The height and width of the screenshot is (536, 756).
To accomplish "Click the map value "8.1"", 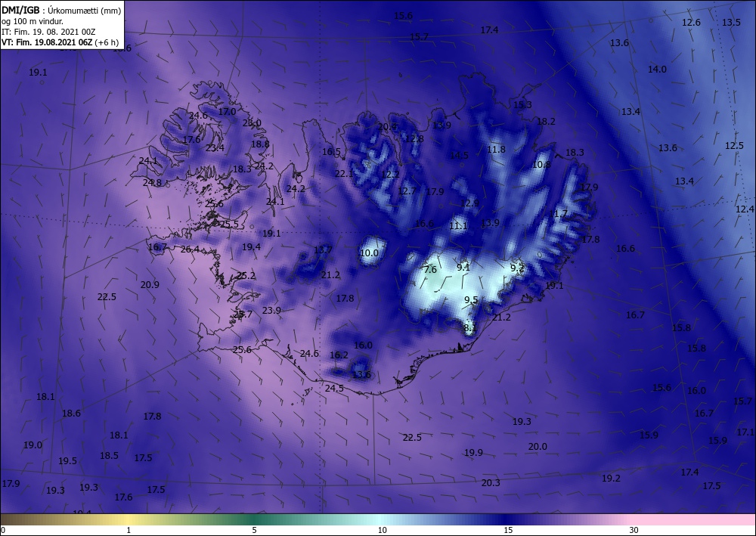I will tap(470, 328).
